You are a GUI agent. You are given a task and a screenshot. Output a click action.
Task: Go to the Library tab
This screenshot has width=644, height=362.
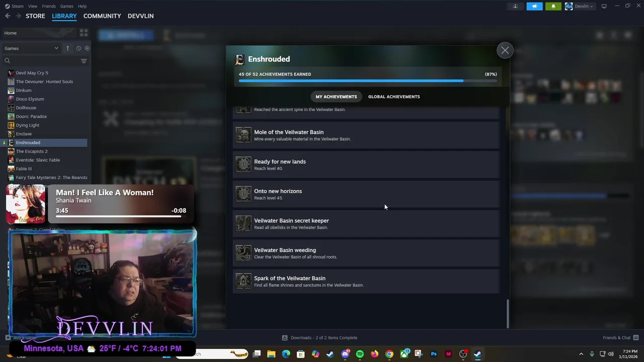point(64,16)
